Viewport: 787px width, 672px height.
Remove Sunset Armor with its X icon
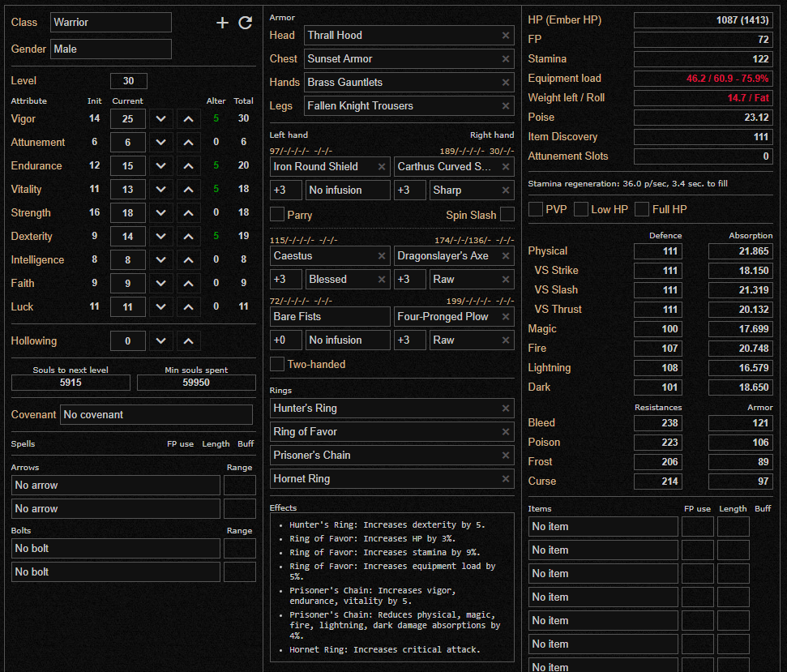506,59
